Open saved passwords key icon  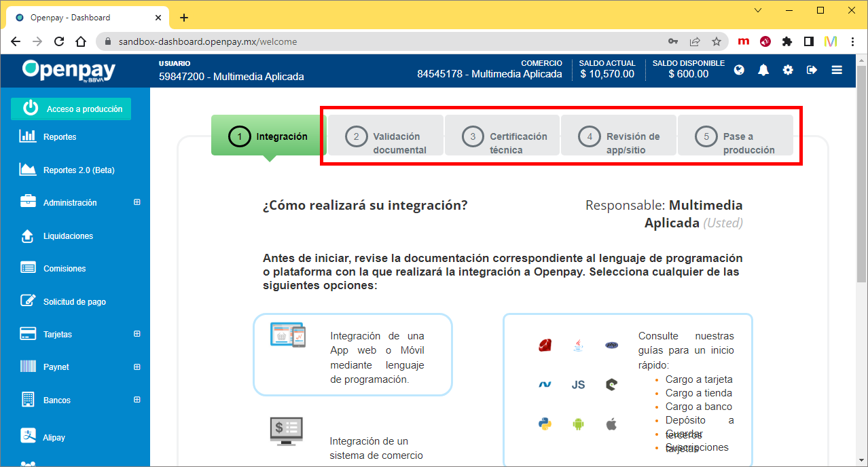point(673,41)
